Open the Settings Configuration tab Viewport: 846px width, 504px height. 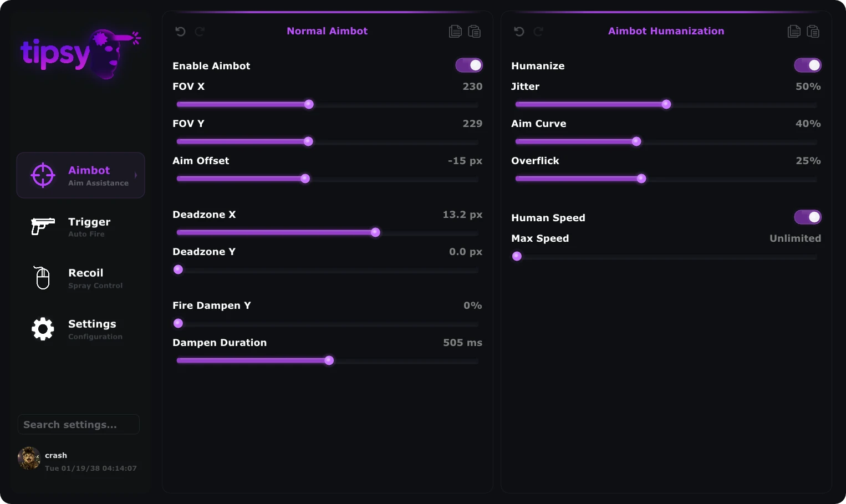click(x=81, y=329)
